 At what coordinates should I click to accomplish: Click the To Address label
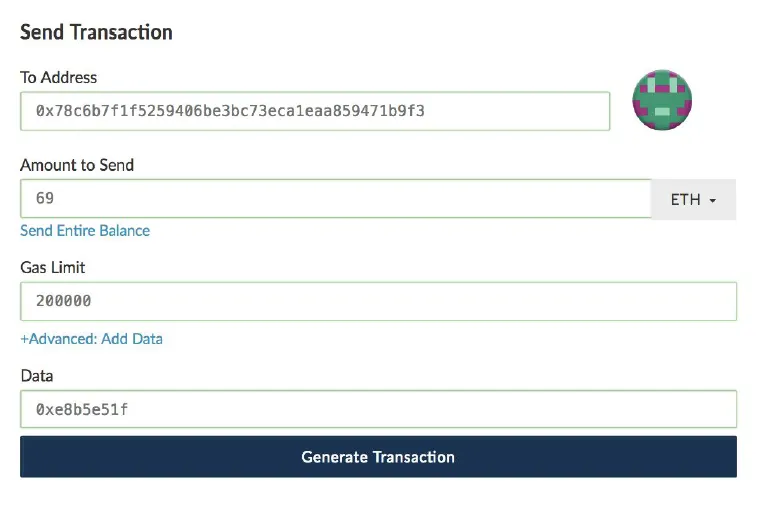click(x=58, y=77)
